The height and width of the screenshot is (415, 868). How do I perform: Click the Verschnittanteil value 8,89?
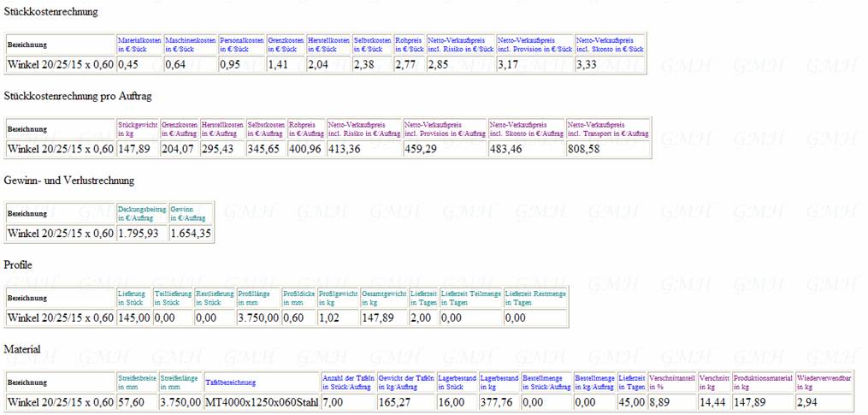pos(658,402)
